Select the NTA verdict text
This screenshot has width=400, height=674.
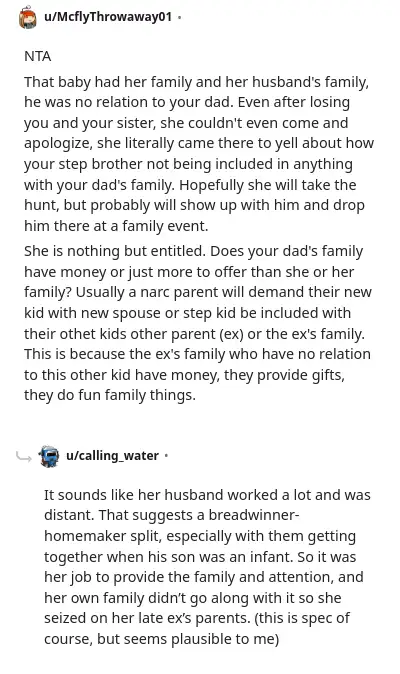(38, 56)
